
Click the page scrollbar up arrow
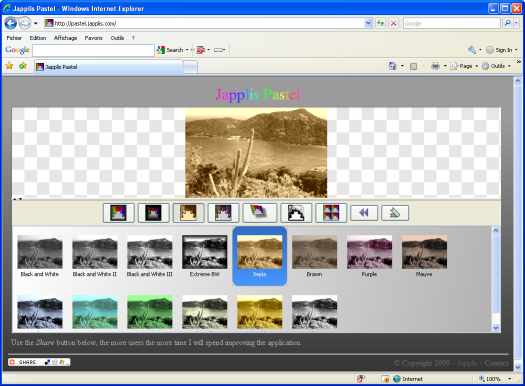pyautogui.click(x=518, y=81)
